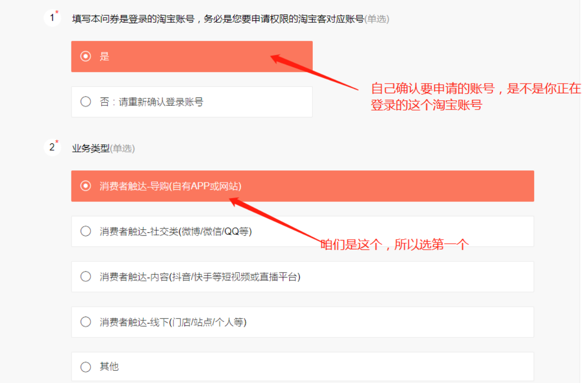This screenshot has height=383, width=588.
Task: Click question 1 text 填写本问券是登录的淘宝账号
Action: click(x=134, y=19)
